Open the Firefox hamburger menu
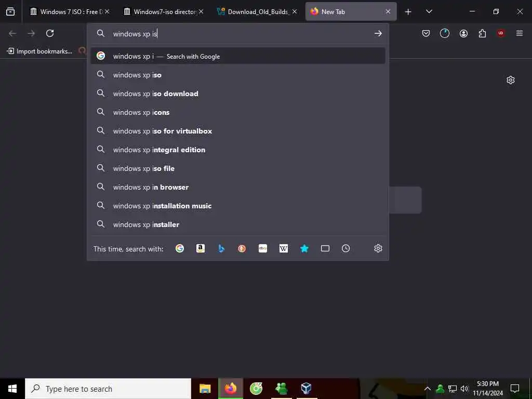Viewport: 532px width, 399px height. [x=520, y=33]
